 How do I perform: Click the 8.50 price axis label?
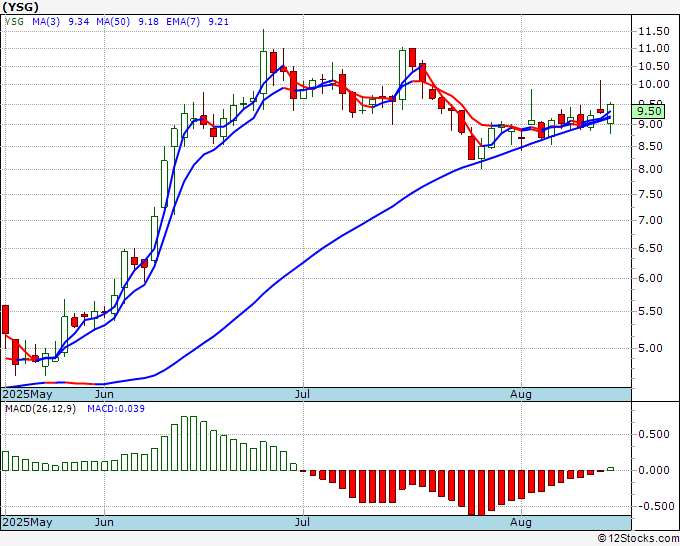click(651, 147)
